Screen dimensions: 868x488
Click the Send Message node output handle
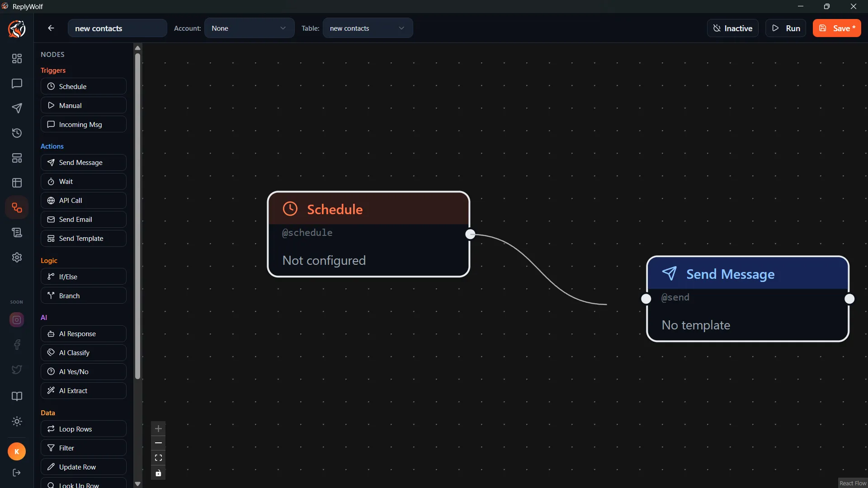849,299
